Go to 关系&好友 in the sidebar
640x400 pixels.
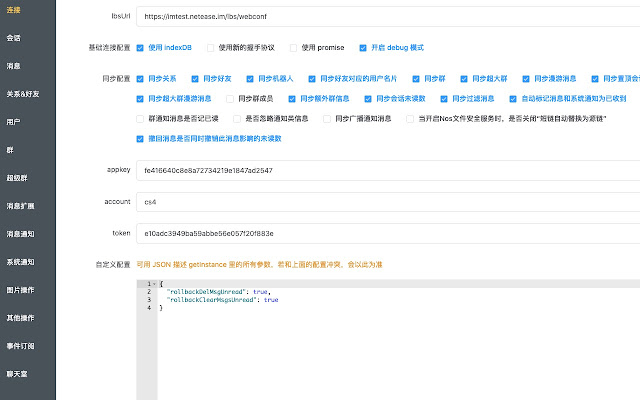[x=23, y=94]
